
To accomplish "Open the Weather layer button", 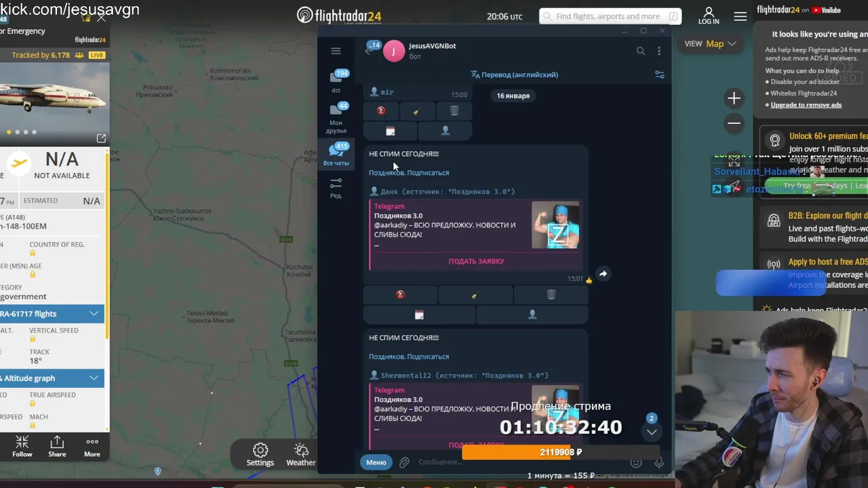I will coord(301,455).
